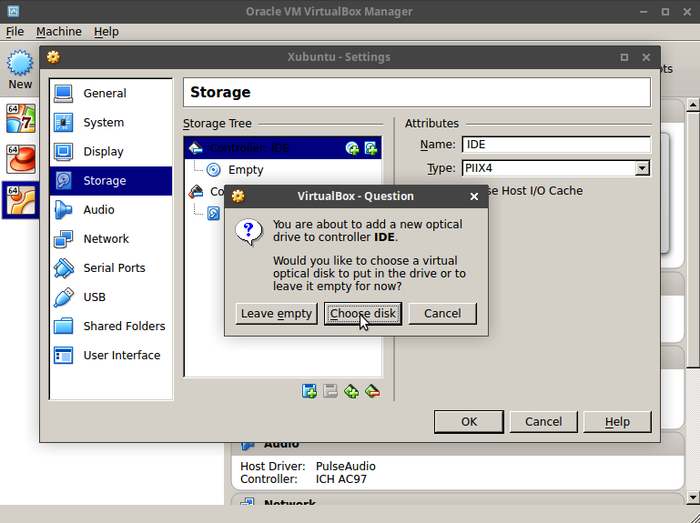Open Network settings category

tap(111, 239)
